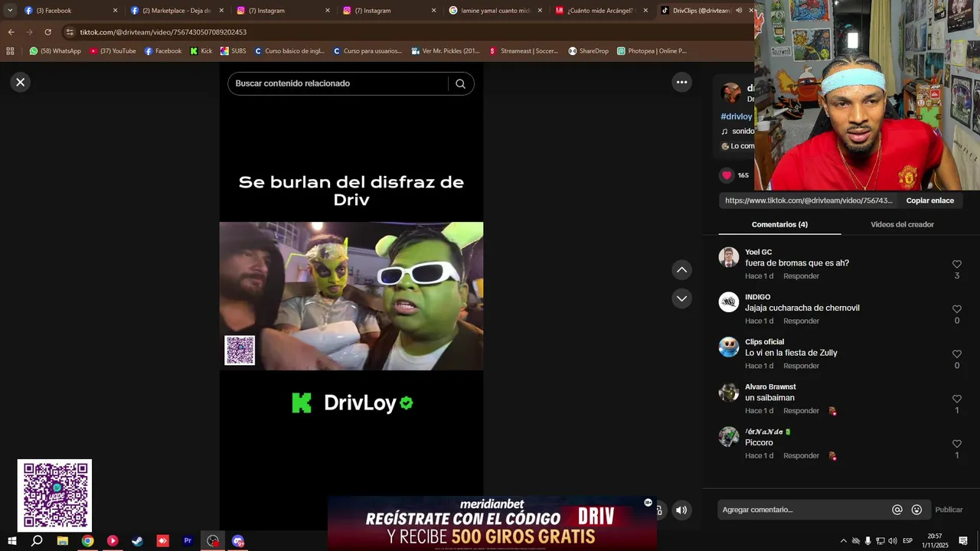Open the Photopea bookmark
The height and width of the screenshot is (551, 980).
coord(652,51)
